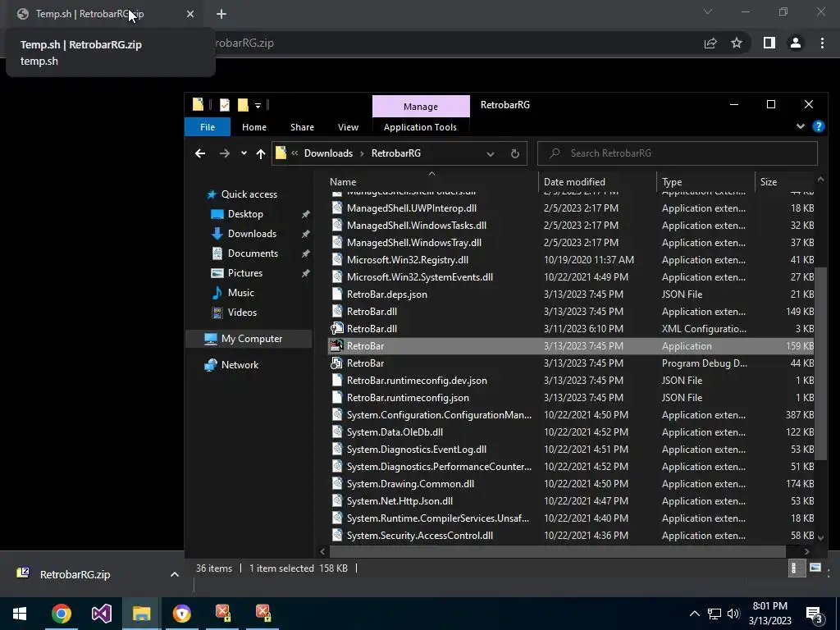Sort by the Size column header
The width and height of the screenshot is (840, 630).
[x=785, y=181]
